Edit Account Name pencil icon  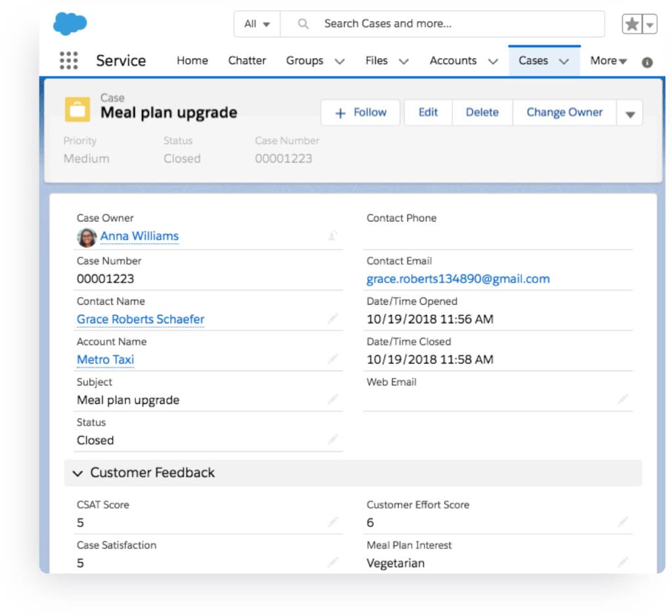[x=333, y=359]
